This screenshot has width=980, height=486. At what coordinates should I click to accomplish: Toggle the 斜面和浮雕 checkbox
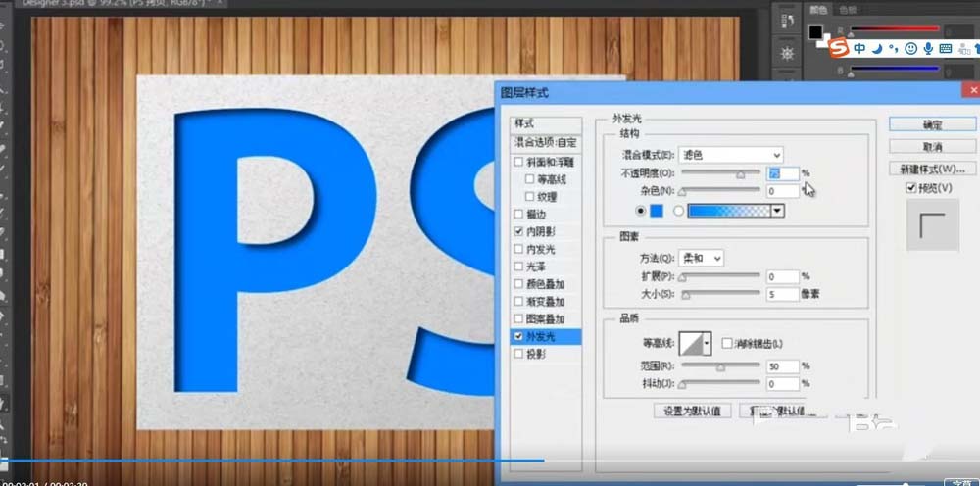click(x=518, y=162)
